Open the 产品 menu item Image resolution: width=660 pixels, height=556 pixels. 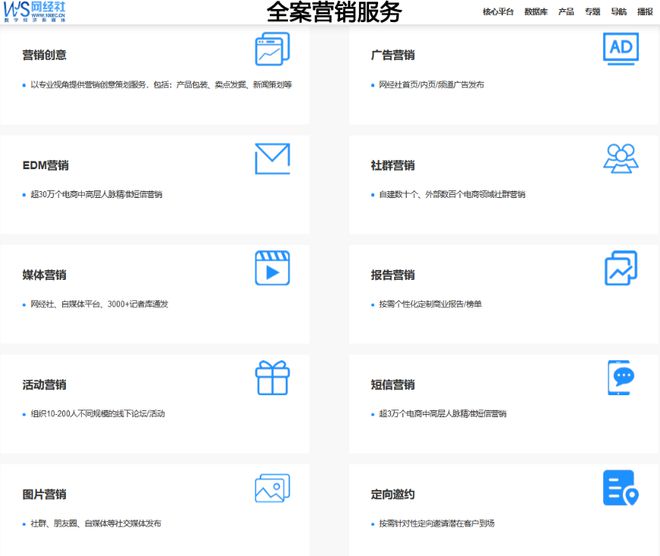click(566, 12)
